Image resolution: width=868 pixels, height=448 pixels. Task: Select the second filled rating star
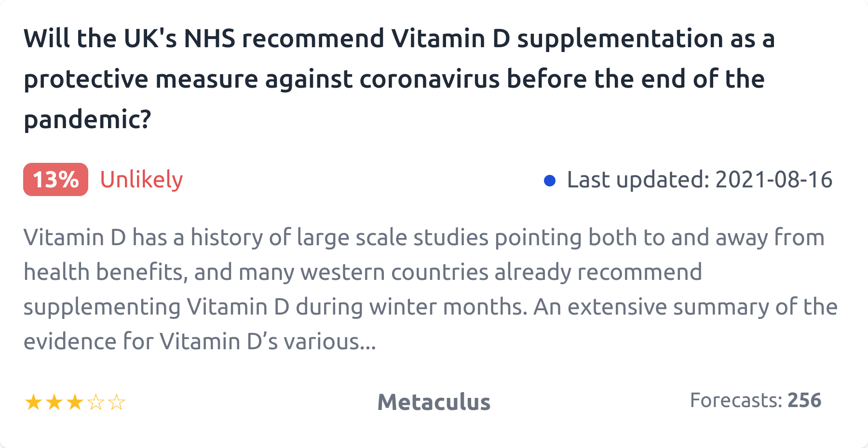point(54,402)
